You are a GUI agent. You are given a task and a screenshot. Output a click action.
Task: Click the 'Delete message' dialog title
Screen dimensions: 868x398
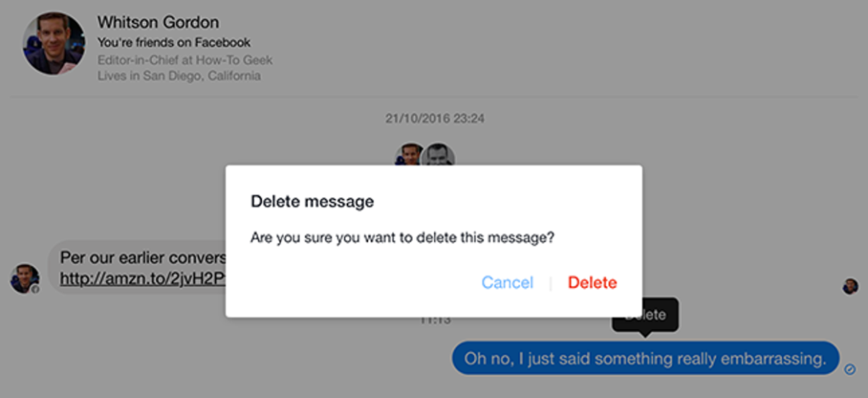[312, 202]
